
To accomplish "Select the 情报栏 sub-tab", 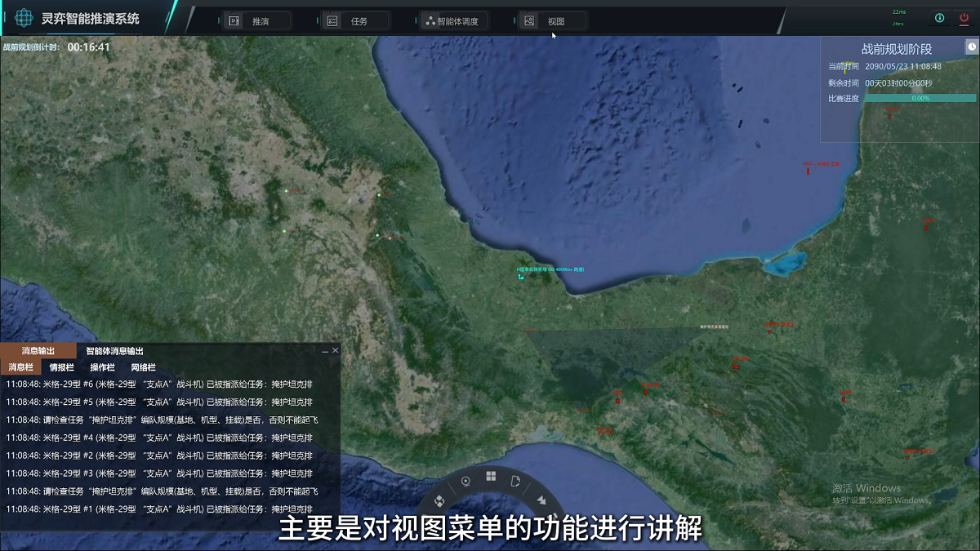I will (61, 367).
